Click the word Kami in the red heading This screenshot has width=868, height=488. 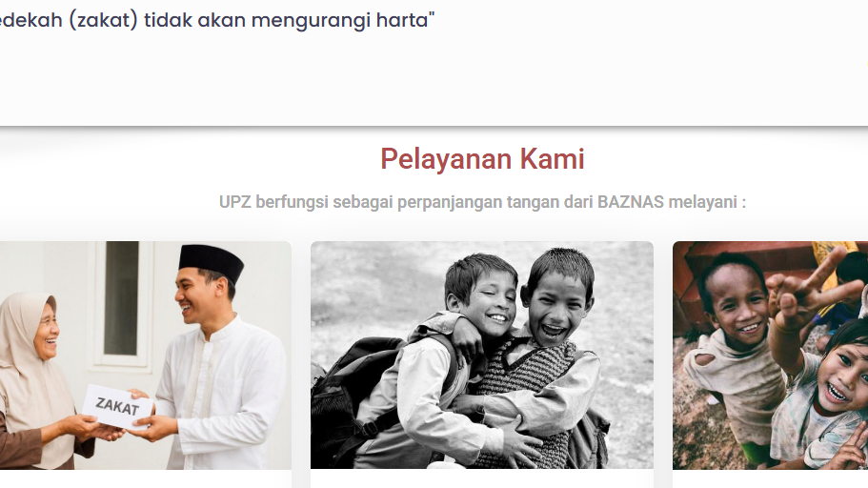pos(552,159)
